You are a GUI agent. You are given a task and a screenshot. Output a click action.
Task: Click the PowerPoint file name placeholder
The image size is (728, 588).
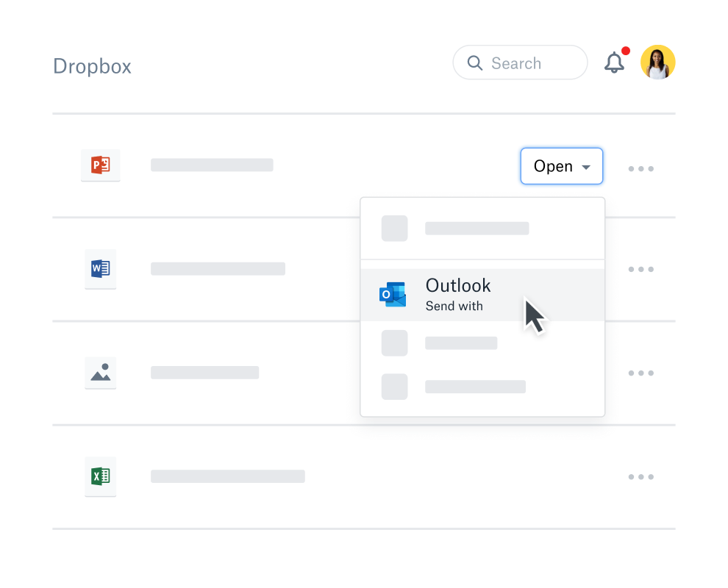tap(212, 165)
